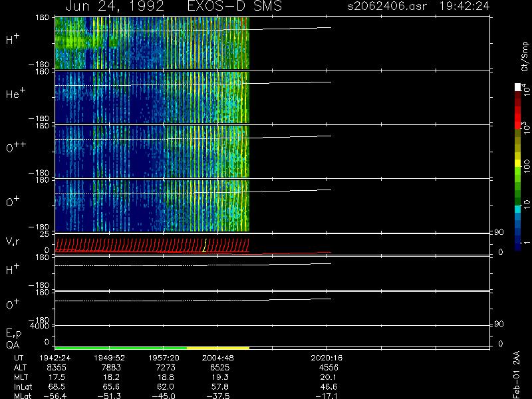
Task: Click the yellow band of the color bar
Action: tap(518, 162)
